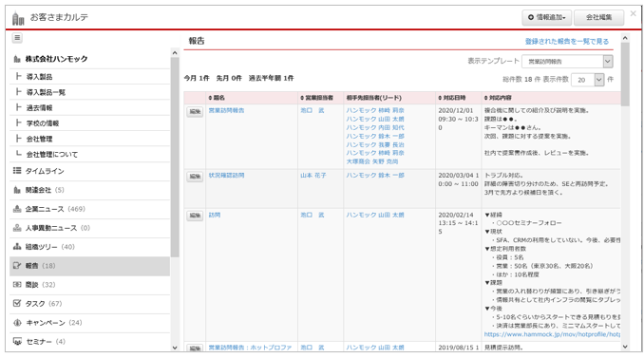
Task: Close the お客さまカルテ window with X
Action: point(633,13)
